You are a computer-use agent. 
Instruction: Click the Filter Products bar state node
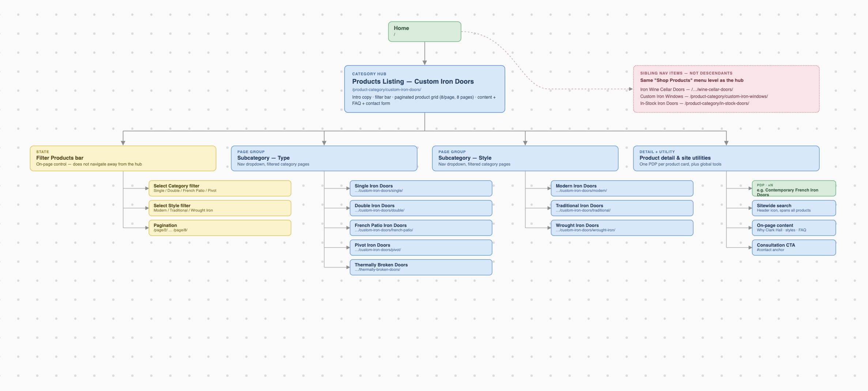pyautogui.click(x=123, y=158)
